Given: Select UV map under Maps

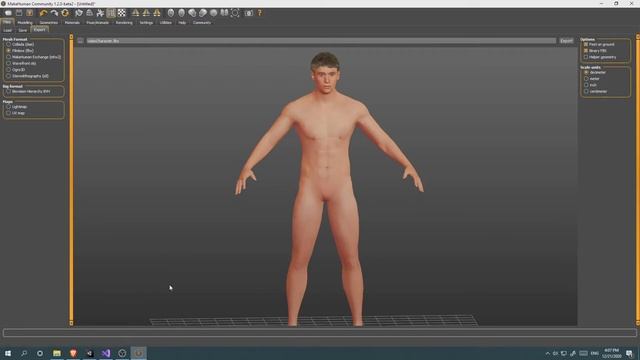Looking at the screenshot, I should coord(16,113).
